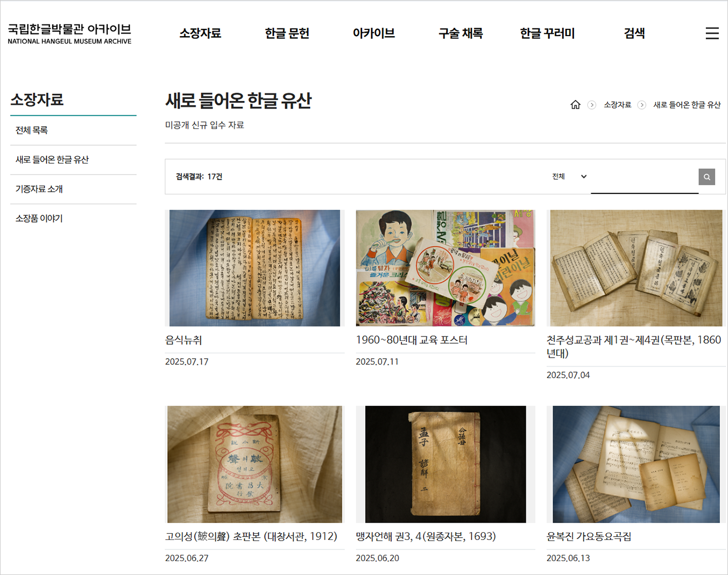
Task: Click the National Hangeul Museum Archive logo
Action: click(69, 33)
